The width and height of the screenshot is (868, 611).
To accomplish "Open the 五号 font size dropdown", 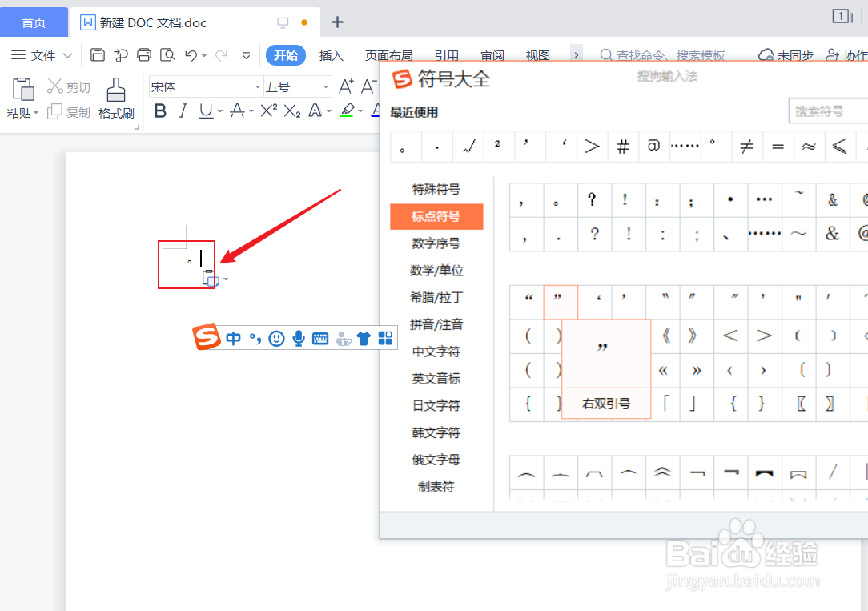I will click(x=323, y=86).
